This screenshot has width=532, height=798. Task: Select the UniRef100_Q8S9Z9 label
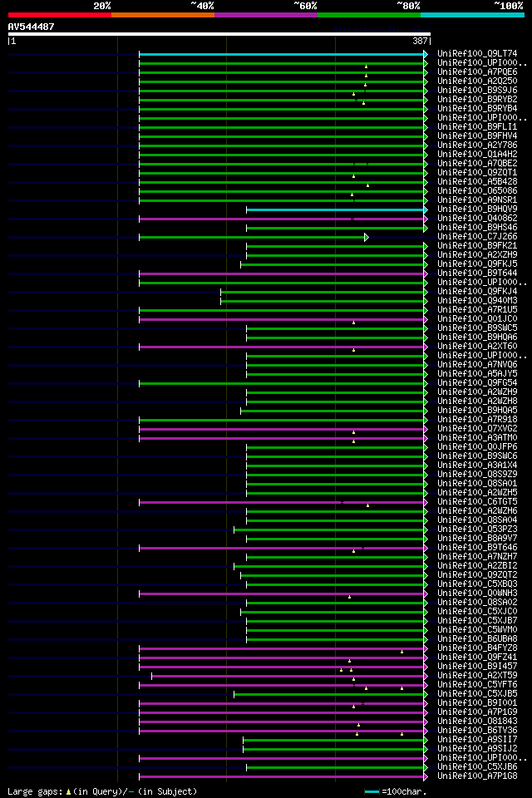[x=477, y=475]
